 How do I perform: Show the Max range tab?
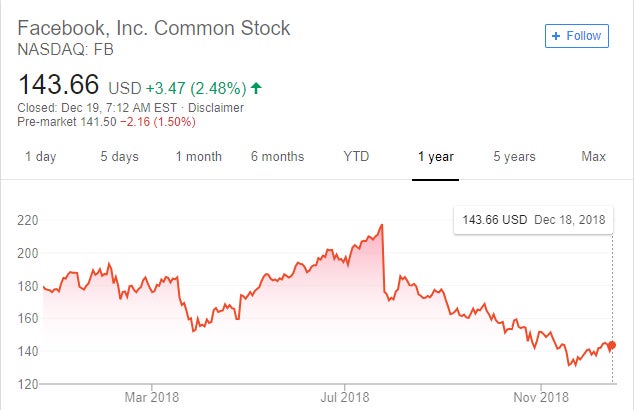tap(593, 156)
